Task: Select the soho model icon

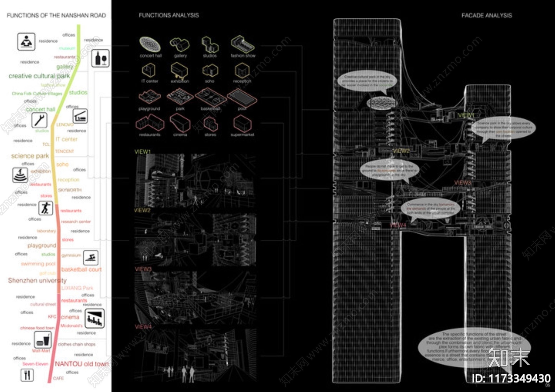Action: 210,70
